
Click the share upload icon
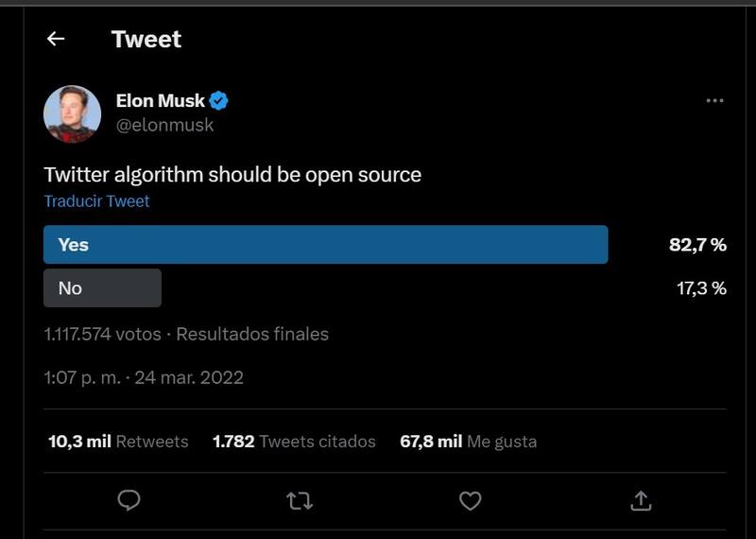640,500
